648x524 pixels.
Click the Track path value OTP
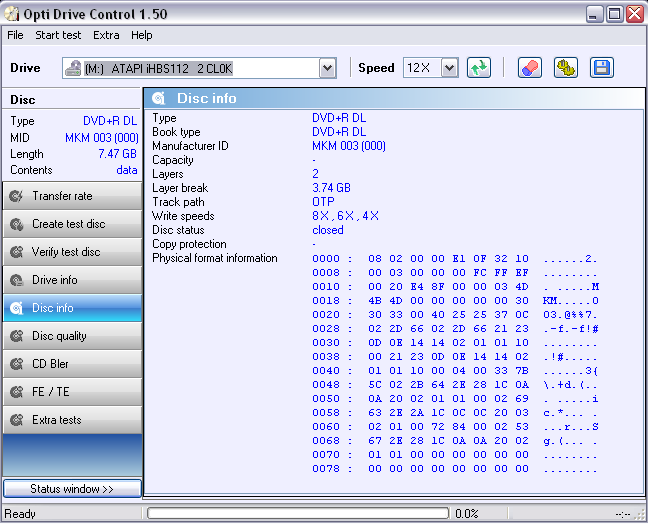coord(323,202)
